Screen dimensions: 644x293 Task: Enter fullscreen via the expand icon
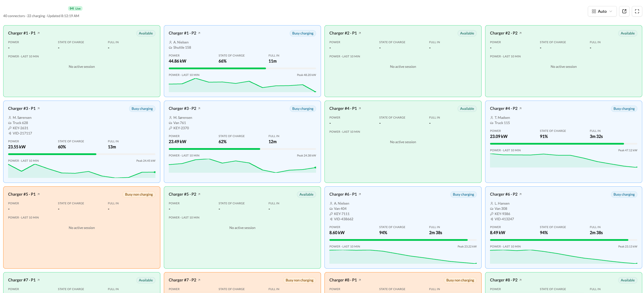click(637, 11)
